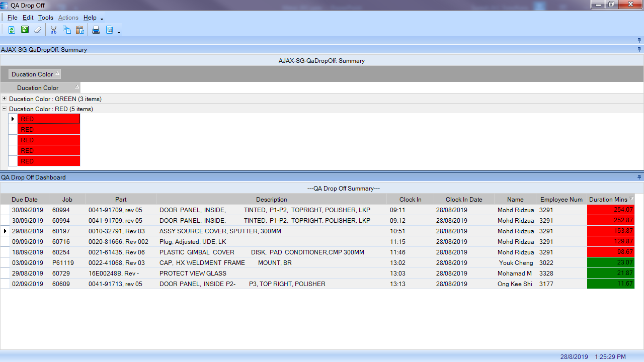
Task: Select the red 254.07 duration cell
Action: pos(611,210)
